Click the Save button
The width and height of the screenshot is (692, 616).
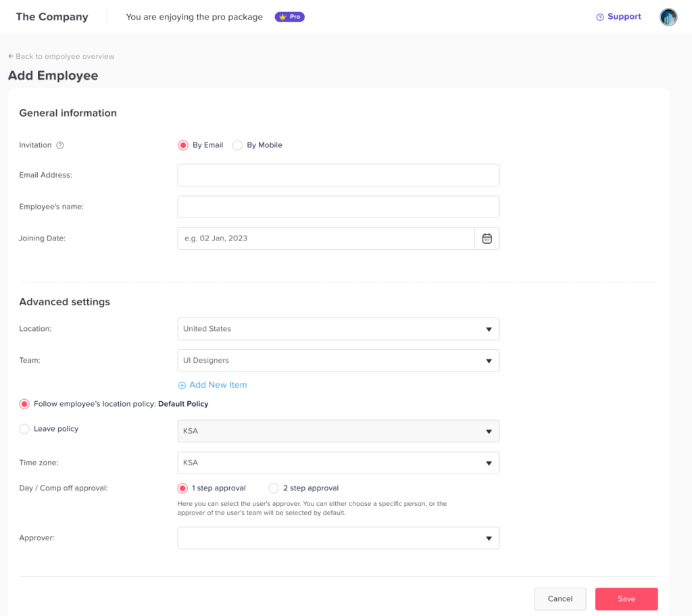click(626, 599)
